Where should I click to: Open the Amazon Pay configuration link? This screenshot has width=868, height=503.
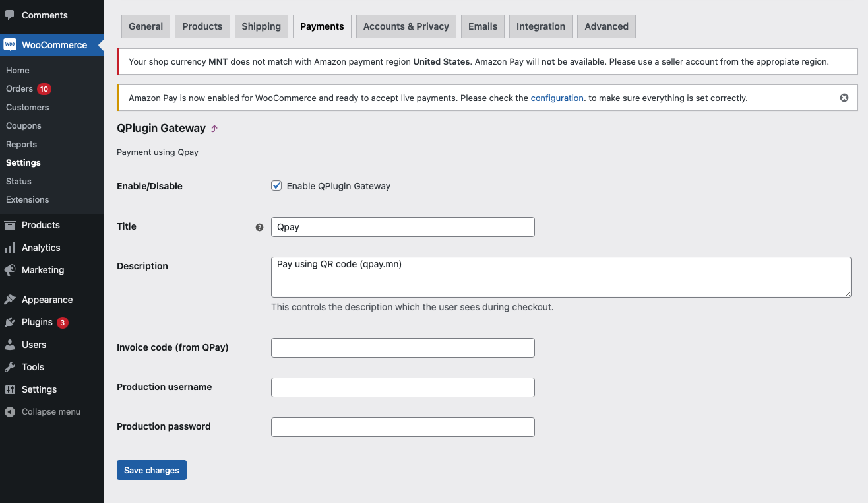pos(557,98)
